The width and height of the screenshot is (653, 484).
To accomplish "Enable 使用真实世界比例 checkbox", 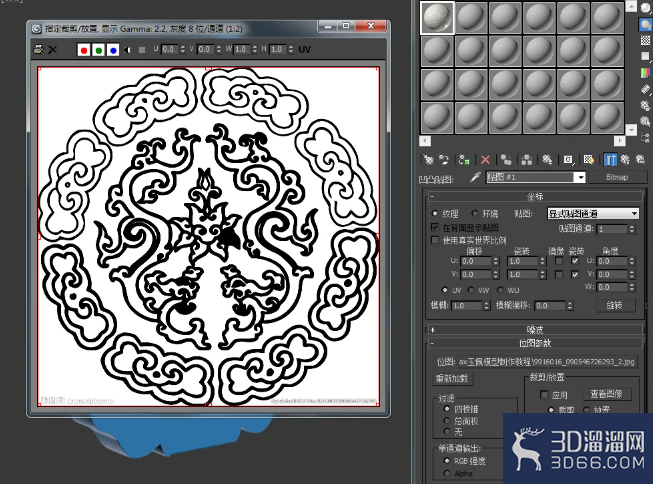I will tap(435, 240).
